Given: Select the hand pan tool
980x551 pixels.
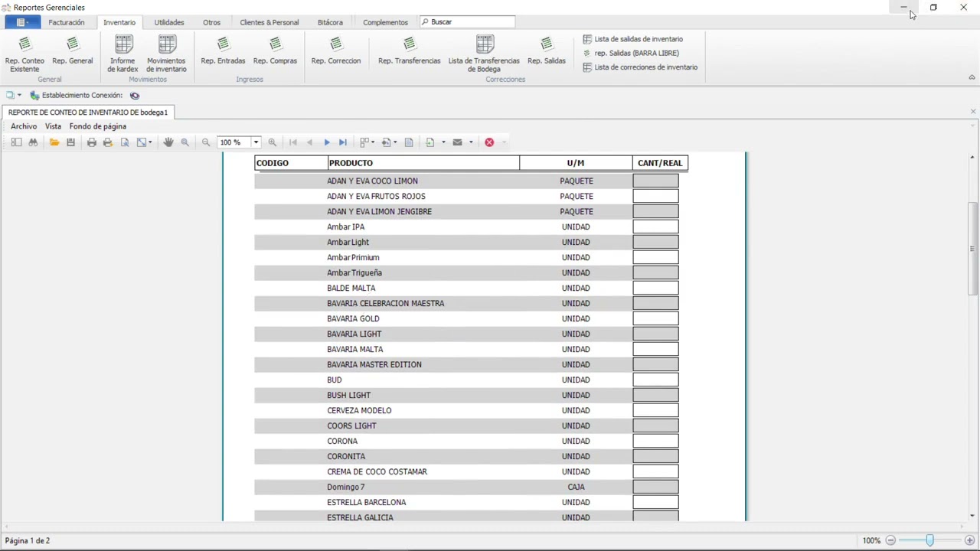Looking at the screenshot, I should 168,142.
